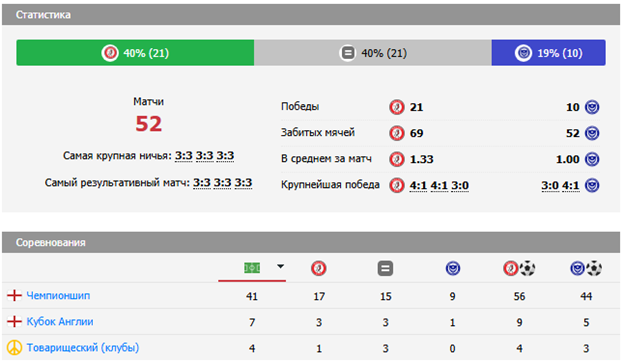The width and height of the screenshot is (624, 361).
Task: Click red team logo in Забитых мячей row
Action: point(397,133)
